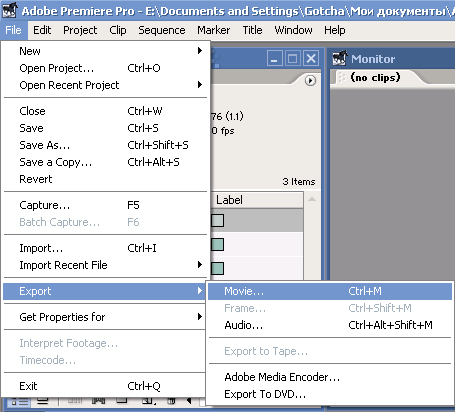Viewport: 455px width, 412px height.
Task: Choose Movie... from Export submenu
Action: 330,291
